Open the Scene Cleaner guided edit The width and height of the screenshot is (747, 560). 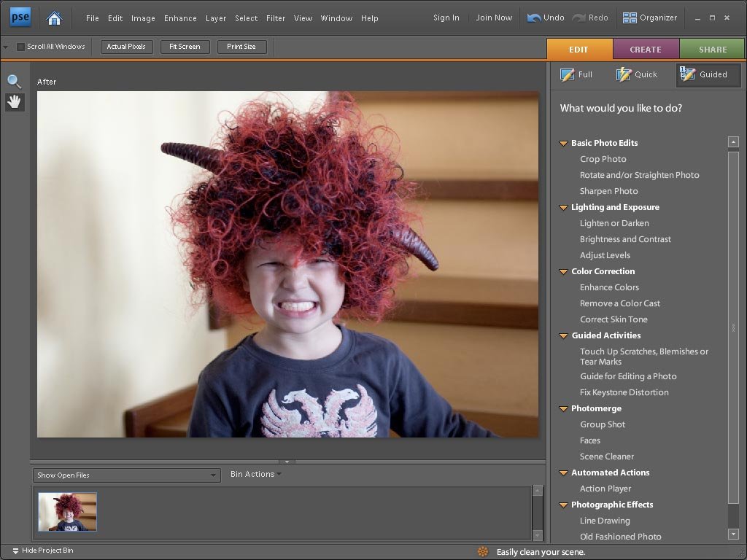coord(606,456)
